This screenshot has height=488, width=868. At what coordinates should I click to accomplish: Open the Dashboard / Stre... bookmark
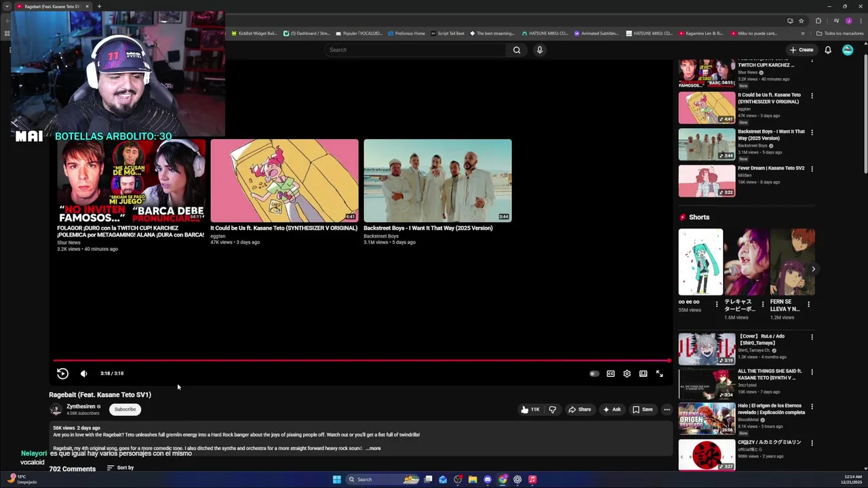coord(307,33)
